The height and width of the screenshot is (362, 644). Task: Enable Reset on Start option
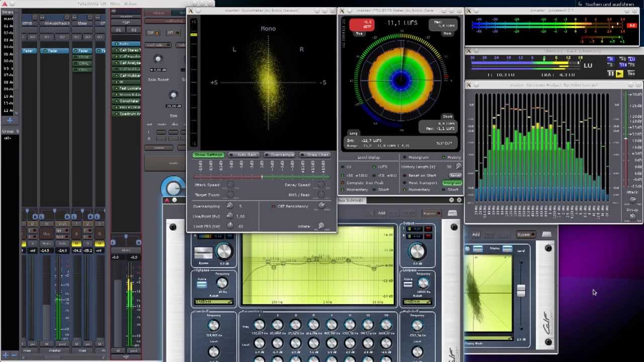pos(420,175)
